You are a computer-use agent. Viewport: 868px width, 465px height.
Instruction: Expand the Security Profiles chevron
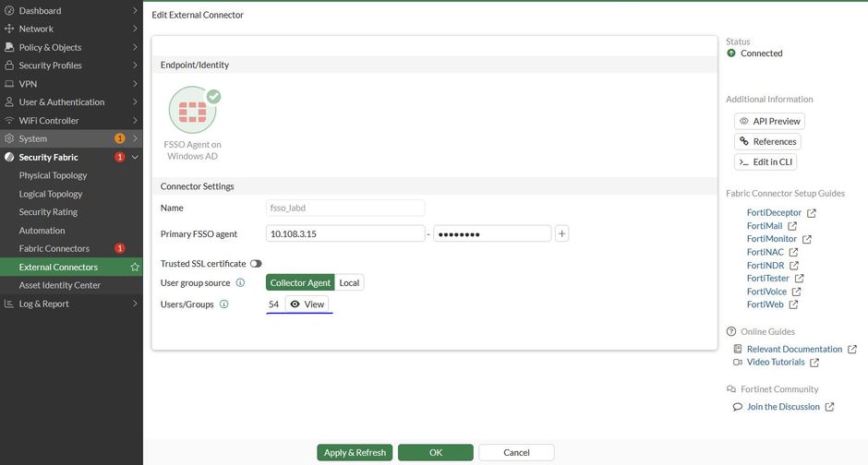135,66
